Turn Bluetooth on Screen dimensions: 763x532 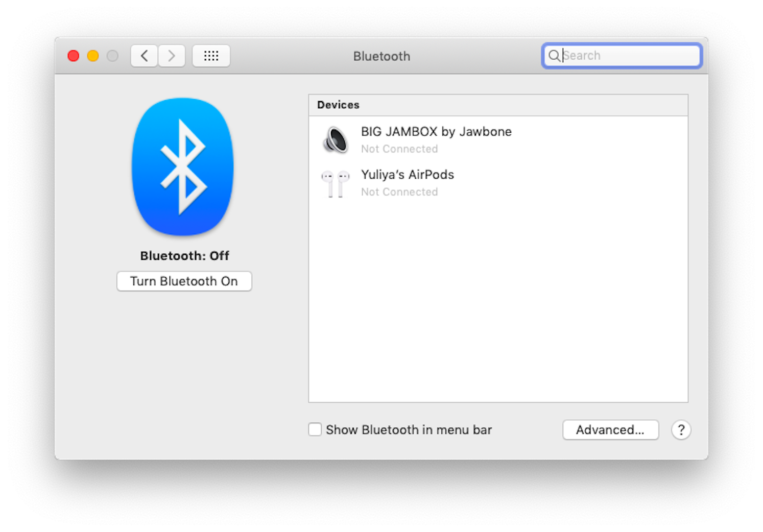(184, 281)
